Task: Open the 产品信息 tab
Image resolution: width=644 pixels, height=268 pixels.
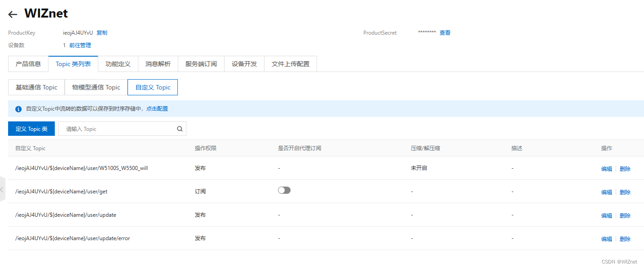Action: click(28, 64)
